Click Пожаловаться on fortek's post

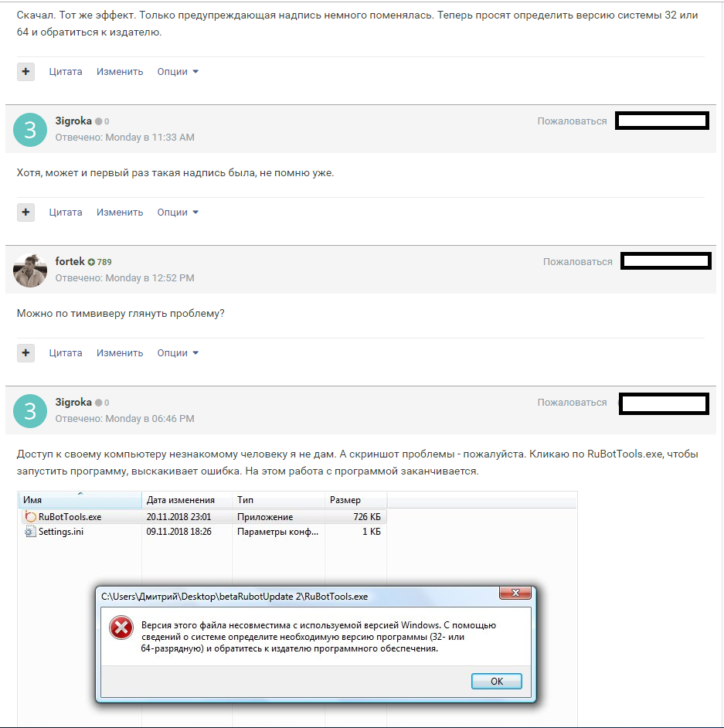578,262
